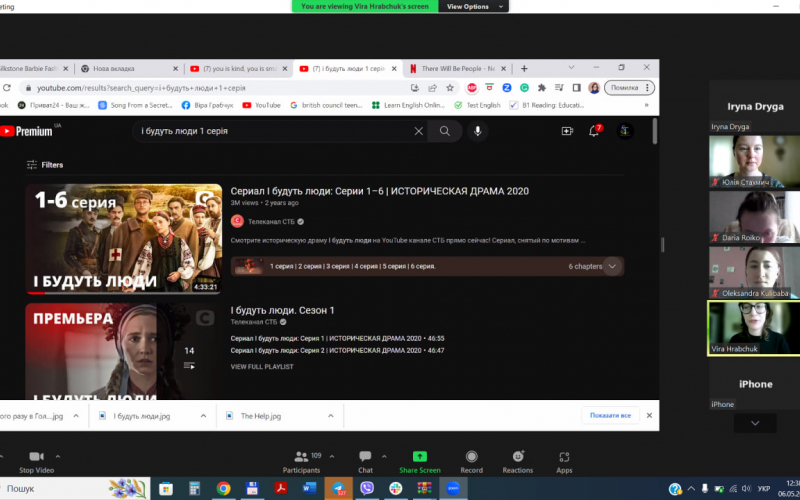
Task: Open Zoom Reactions
Action: 518,462
